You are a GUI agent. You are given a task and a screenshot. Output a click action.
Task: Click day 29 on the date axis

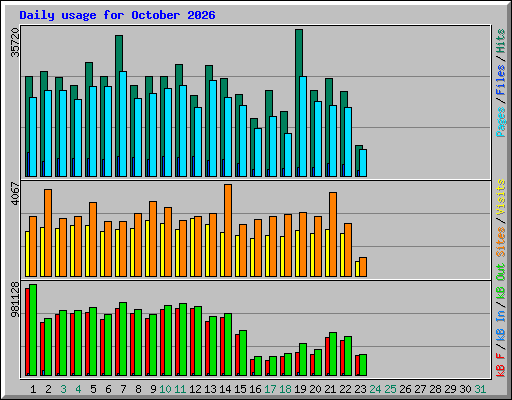[450, 389]
